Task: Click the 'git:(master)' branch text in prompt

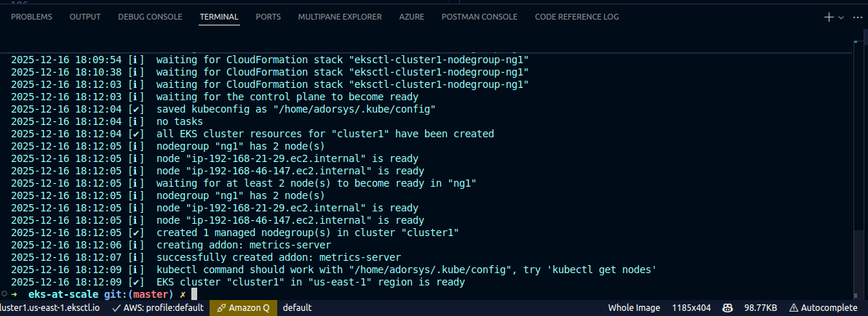Action: (x=139, y=294)
